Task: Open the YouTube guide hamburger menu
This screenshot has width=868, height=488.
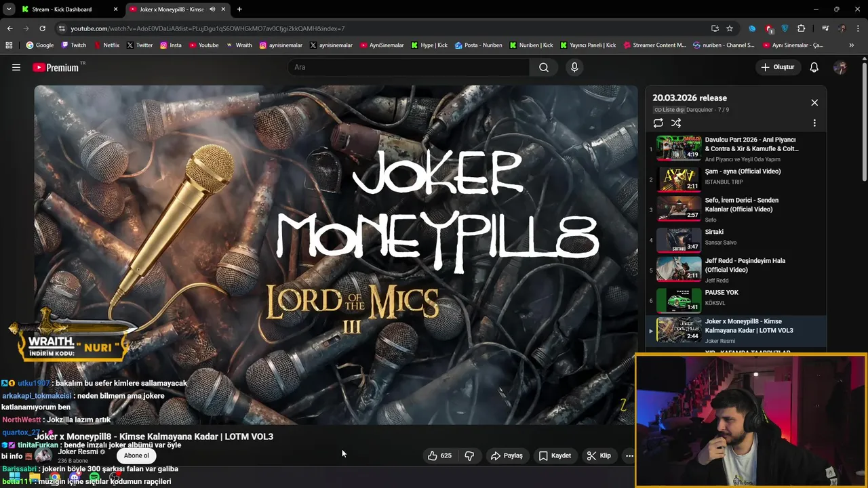Action: [16, 67]
